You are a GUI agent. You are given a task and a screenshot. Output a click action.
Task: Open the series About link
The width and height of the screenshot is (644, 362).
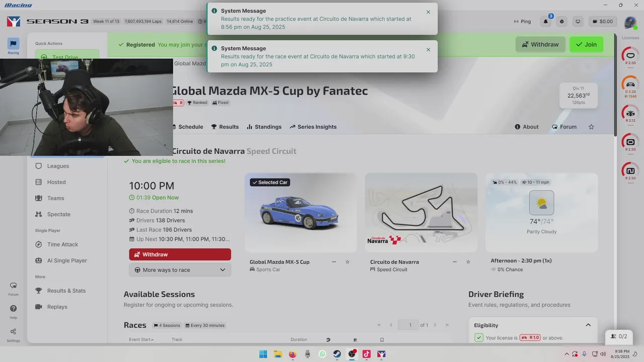click(526, 127)
